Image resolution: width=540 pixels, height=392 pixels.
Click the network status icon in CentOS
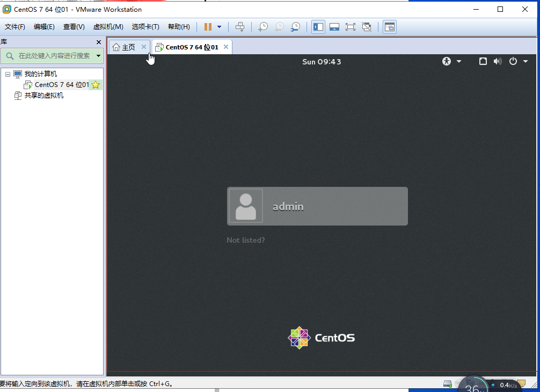(x=483, y=61)
